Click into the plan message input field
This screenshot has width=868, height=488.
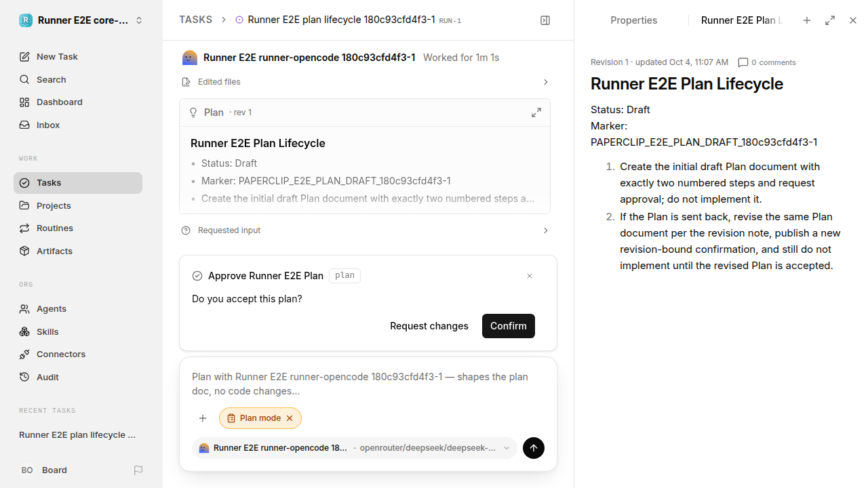point(368,384)
